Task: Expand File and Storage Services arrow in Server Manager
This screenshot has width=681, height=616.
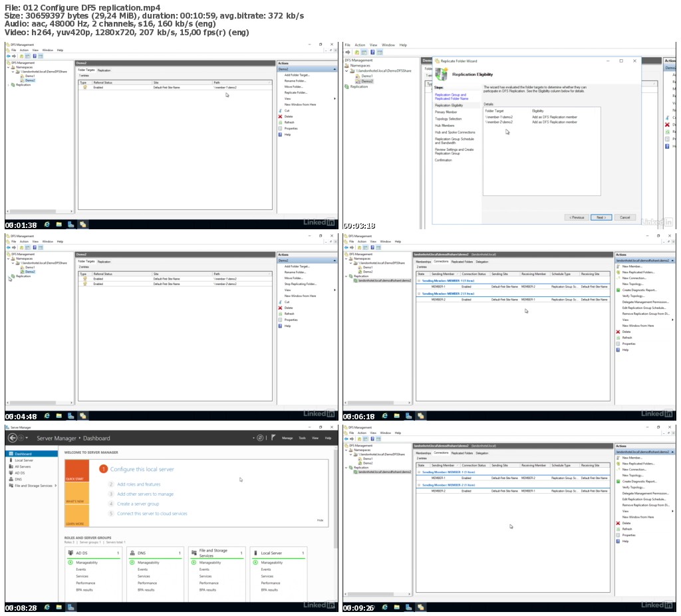Action: (56, 486)
